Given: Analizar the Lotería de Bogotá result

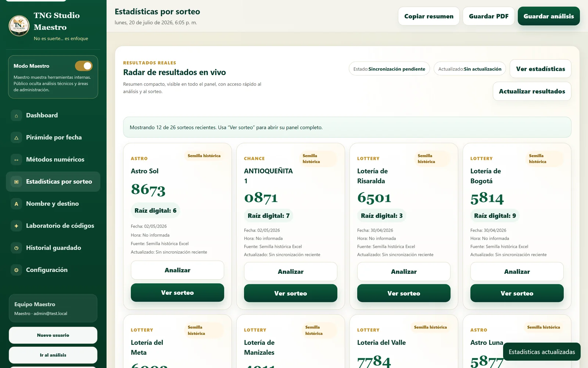Looking at the screenshot, I should pyautogui.click(x=517, y=272).
